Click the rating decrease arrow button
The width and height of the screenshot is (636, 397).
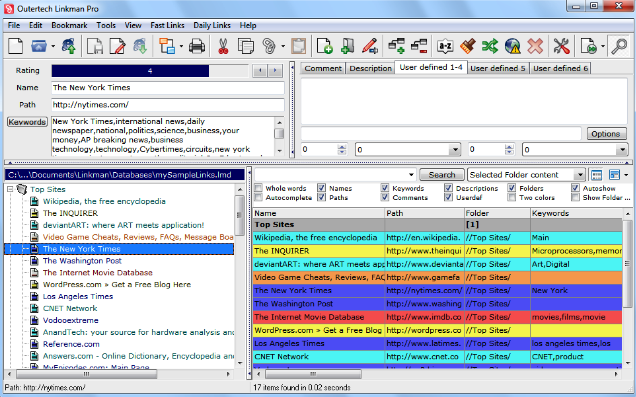click(x=260, y=71)
